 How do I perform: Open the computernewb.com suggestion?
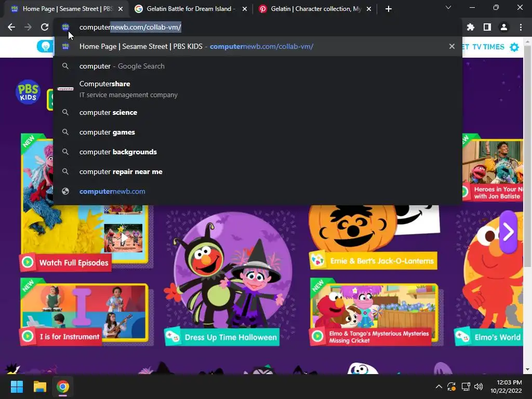pos(258,191)
